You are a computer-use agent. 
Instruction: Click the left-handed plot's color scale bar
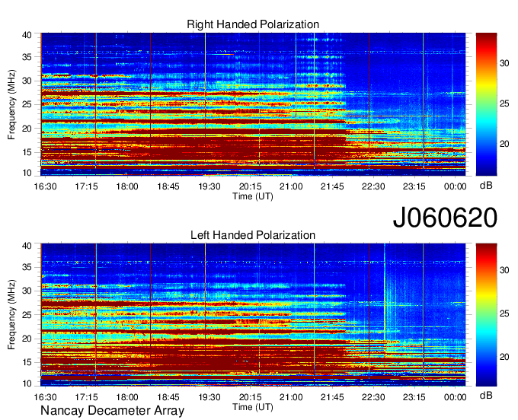tap(486, 314)
